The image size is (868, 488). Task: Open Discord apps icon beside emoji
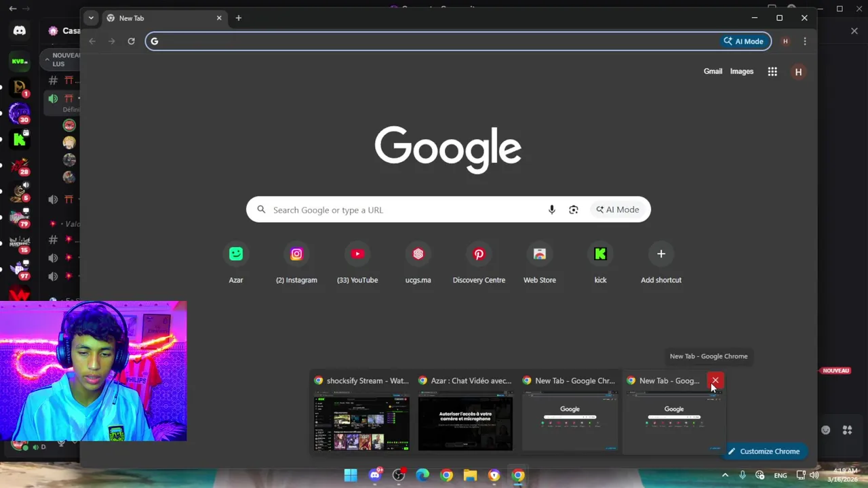[x=847, y=430]
